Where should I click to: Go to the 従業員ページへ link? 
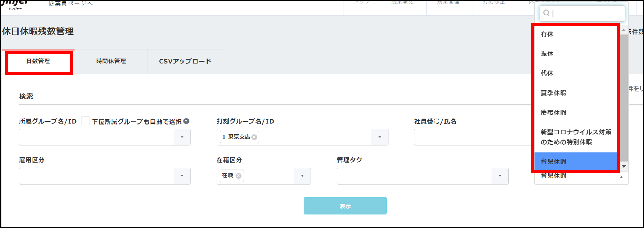[70, 4]
